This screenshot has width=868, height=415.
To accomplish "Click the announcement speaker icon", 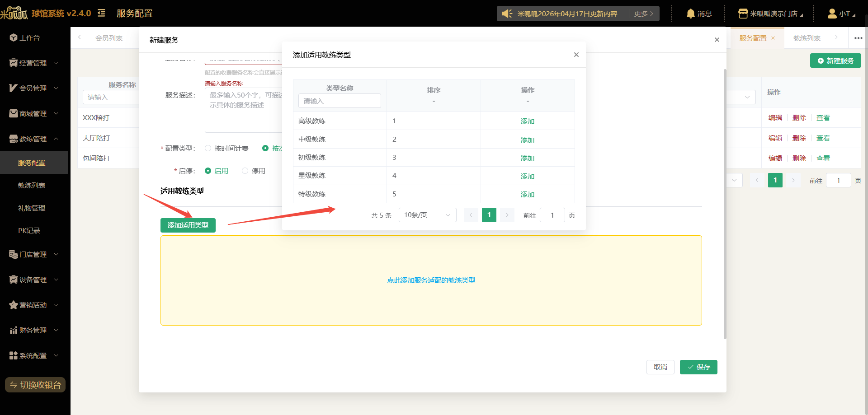I will 507,14.
